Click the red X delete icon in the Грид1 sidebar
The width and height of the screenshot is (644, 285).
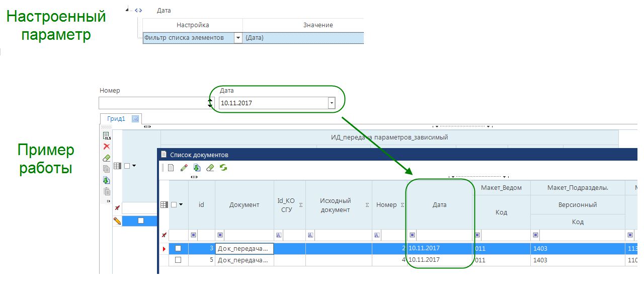coord(107,147)
